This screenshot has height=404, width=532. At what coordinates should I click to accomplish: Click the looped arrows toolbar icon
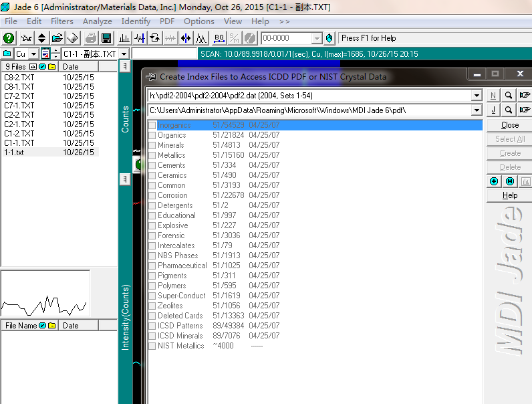[155, 38]
